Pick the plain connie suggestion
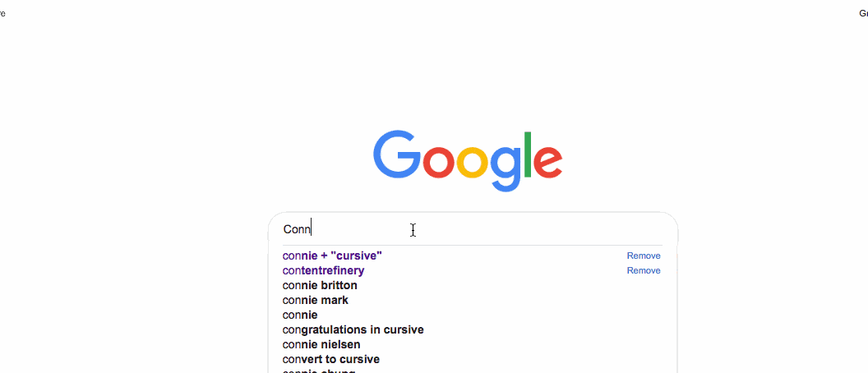The height and width of the screenshot is (373, 868). tap(300, 315)
